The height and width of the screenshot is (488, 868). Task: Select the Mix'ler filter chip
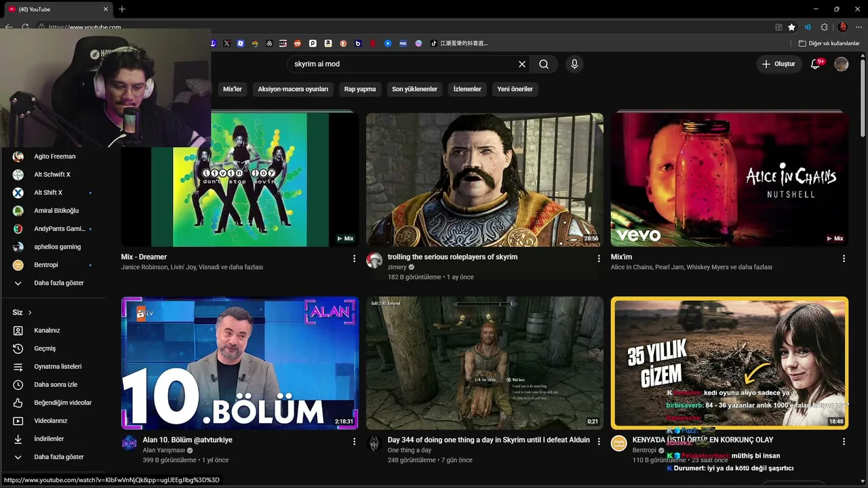[x=233, y=89]
